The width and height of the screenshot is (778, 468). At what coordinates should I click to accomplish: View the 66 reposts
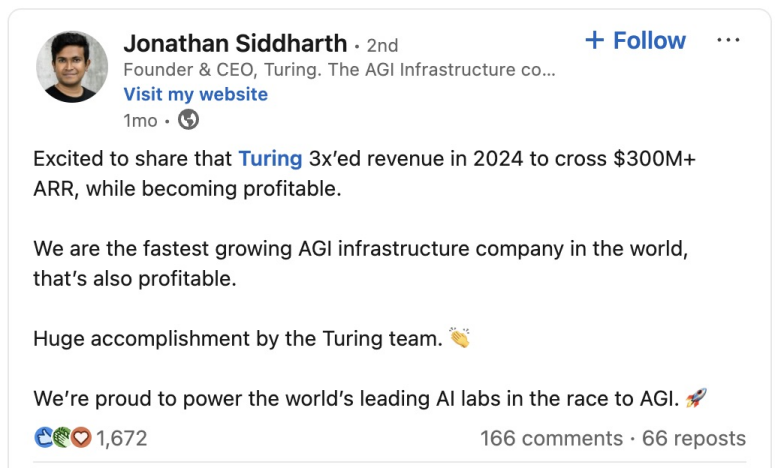[x=694, y=438]
